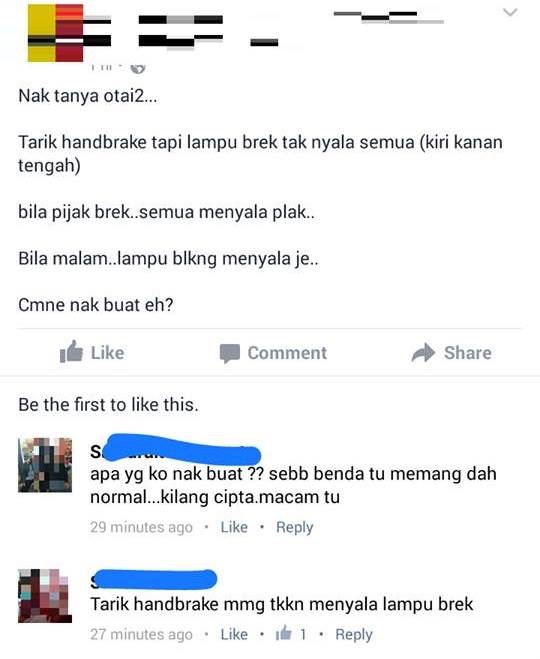Click the globe privacy icon under author name
Viewport: 540px width, 659px height.
click(138, 68)
